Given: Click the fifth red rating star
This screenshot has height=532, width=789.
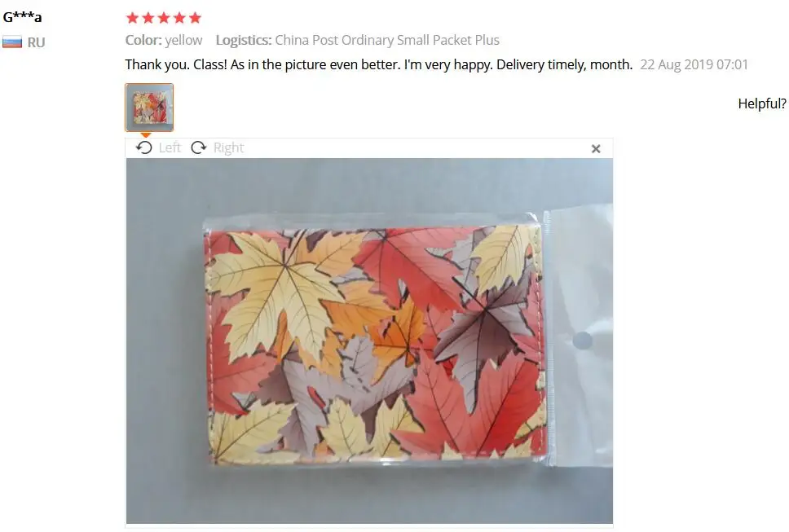Looking at the screenshot, I should 196,18.
